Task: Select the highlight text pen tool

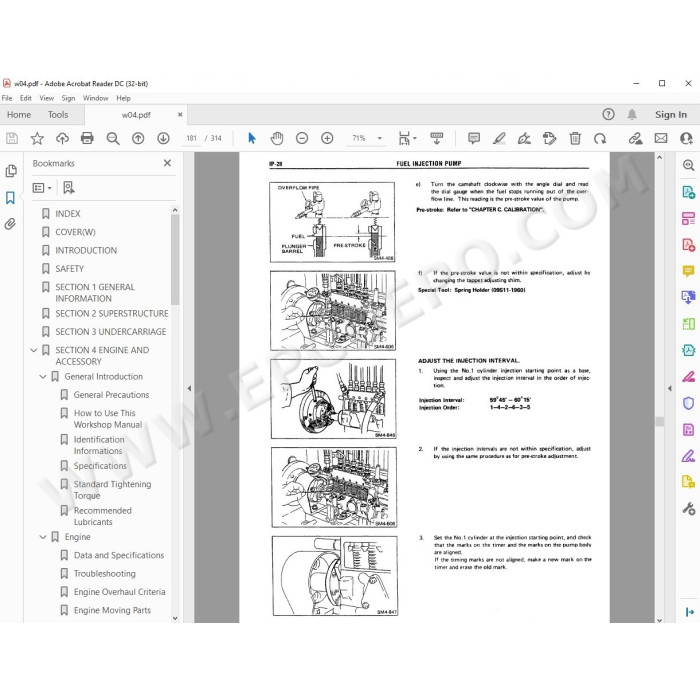Action: pos(499,138)
